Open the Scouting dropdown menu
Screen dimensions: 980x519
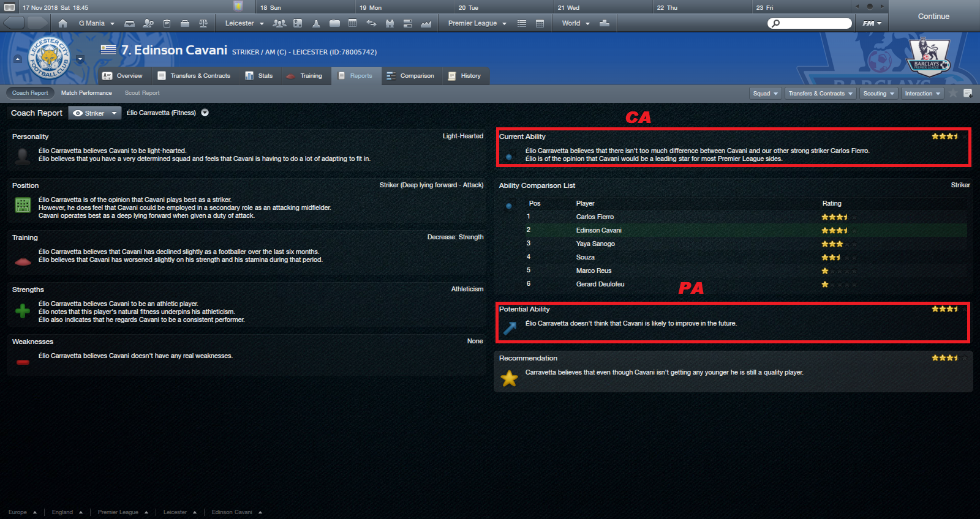tap(879, 93)
